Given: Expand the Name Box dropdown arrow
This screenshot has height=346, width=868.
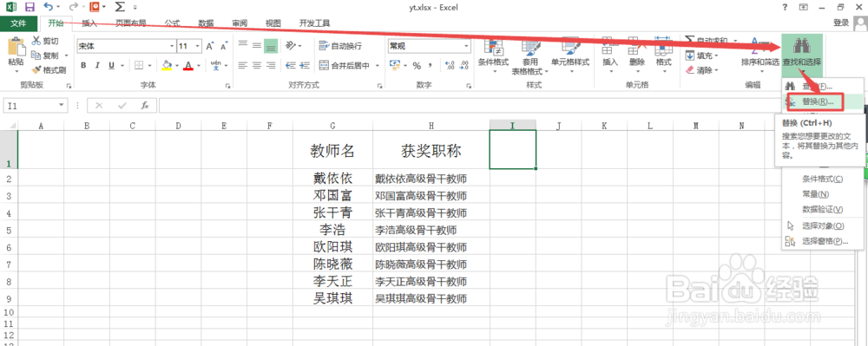Looking at the screenshot, I should point(61,105).
